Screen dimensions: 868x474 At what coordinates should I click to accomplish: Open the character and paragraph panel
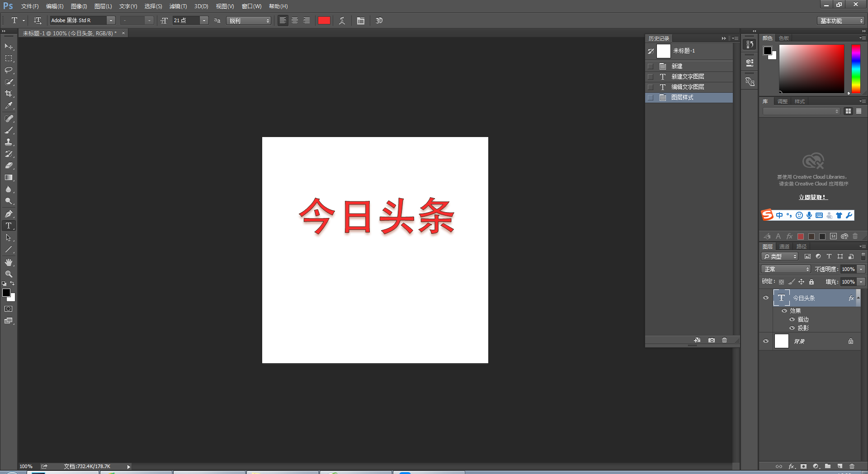point(360,20)
